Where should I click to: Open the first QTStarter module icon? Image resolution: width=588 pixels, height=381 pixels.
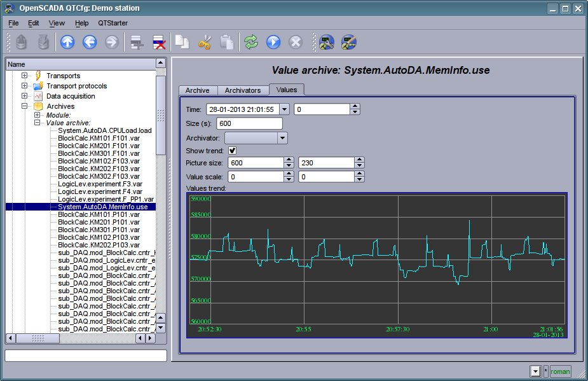(327, 42)
